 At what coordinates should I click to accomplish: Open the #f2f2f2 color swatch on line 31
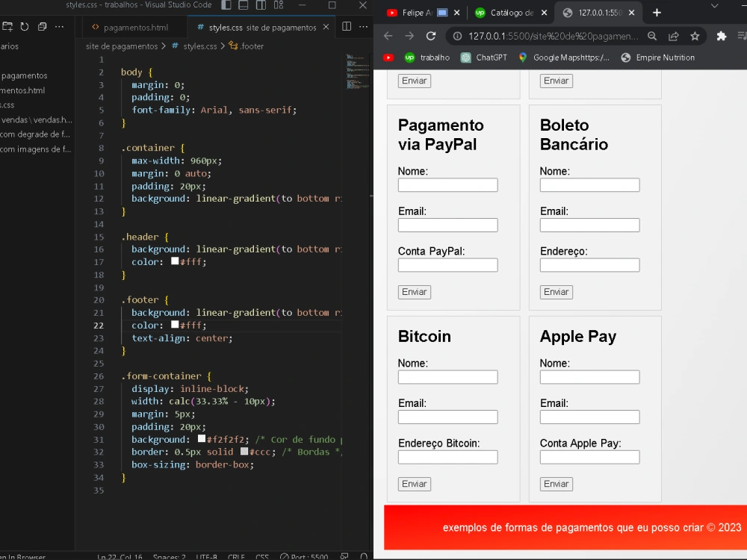(x=202, y=438)
